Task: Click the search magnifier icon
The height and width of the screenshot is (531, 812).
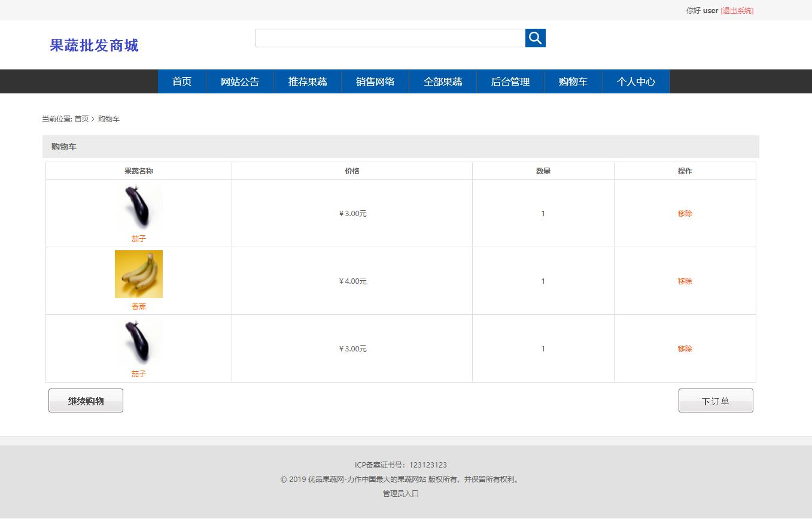Action: click(534, 37)
